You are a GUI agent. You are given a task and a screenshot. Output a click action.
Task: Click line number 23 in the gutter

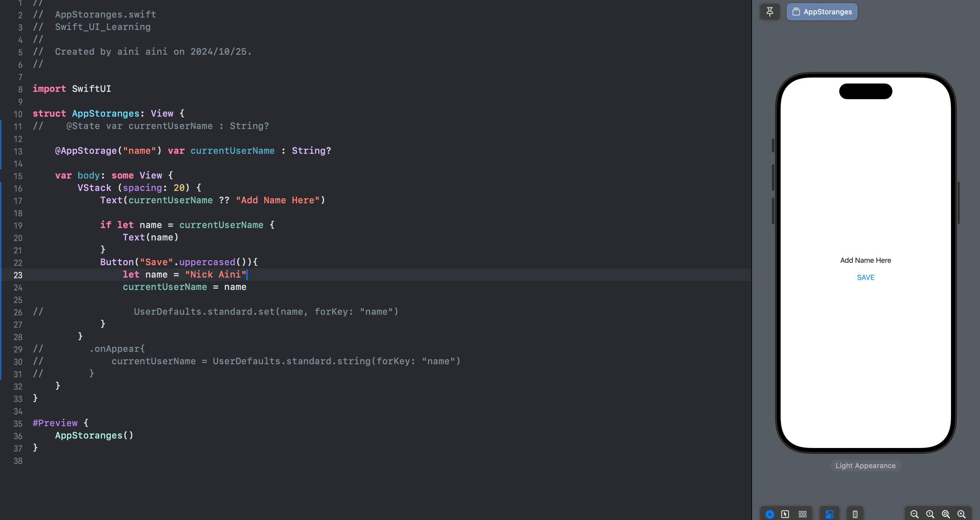tap(18, 275)
